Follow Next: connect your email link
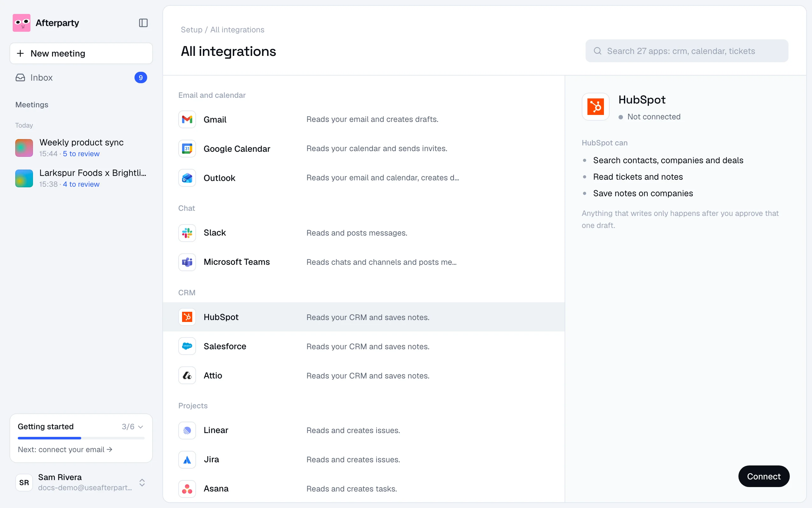The image size is (812, 508). coord(65,450)
